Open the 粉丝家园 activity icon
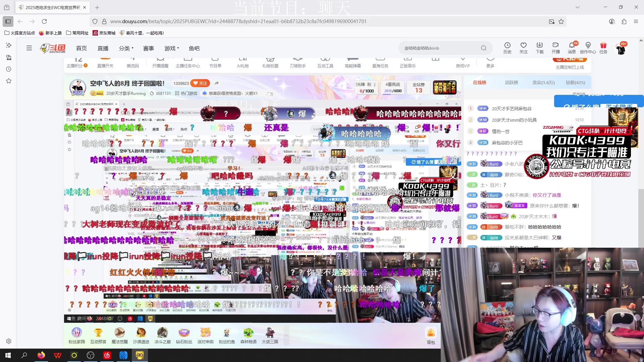The height and width of the screenshot is (362, 644). click(77, 336)
